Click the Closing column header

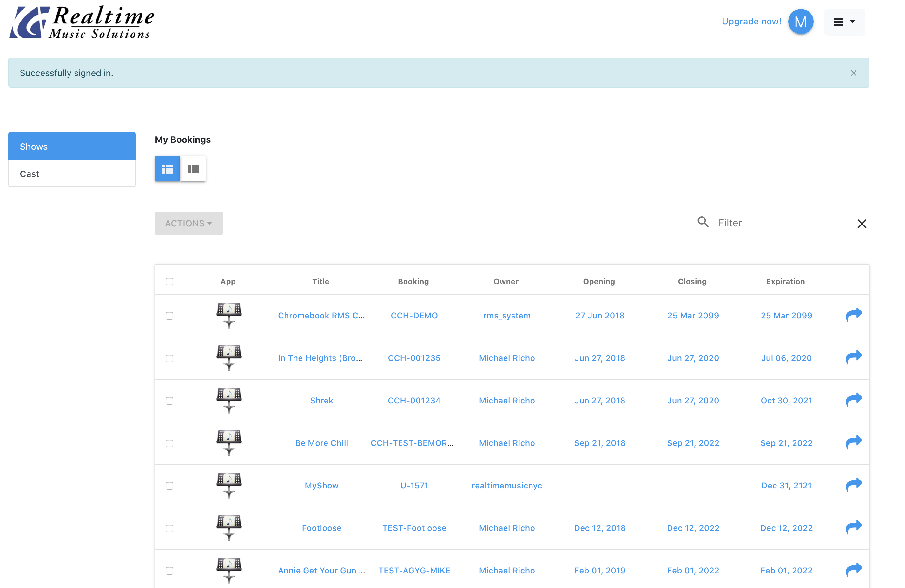tap(692, 282)
